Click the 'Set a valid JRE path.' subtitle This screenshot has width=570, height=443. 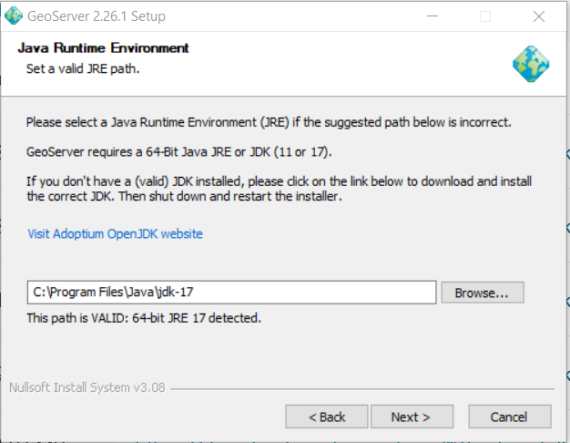coord(83,69)
